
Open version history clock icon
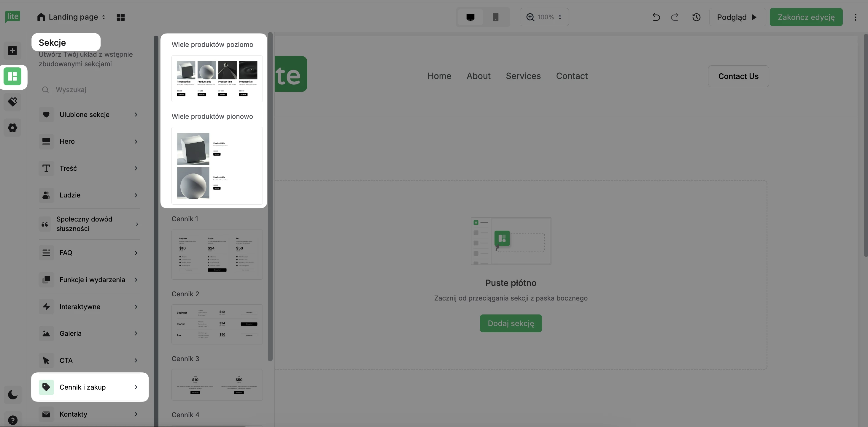tap(696, 17)
